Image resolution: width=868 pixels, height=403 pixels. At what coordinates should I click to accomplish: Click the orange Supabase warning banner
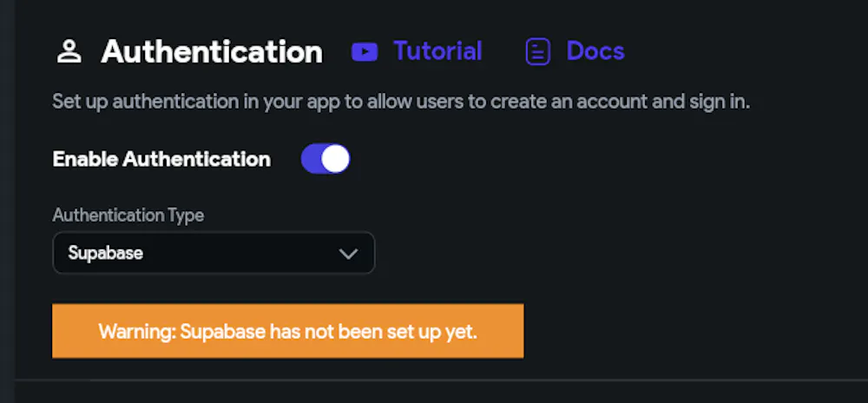click(287, 331)
